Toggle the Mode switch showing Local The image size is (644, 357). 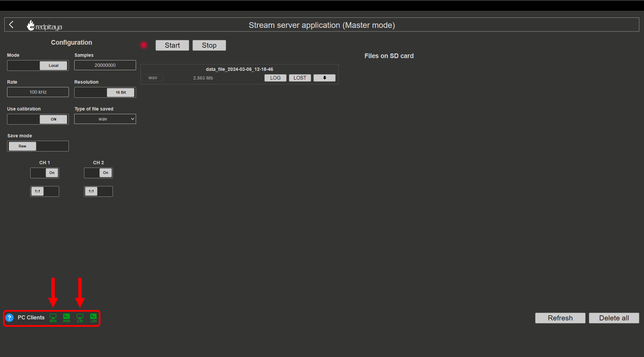point(38,65)
